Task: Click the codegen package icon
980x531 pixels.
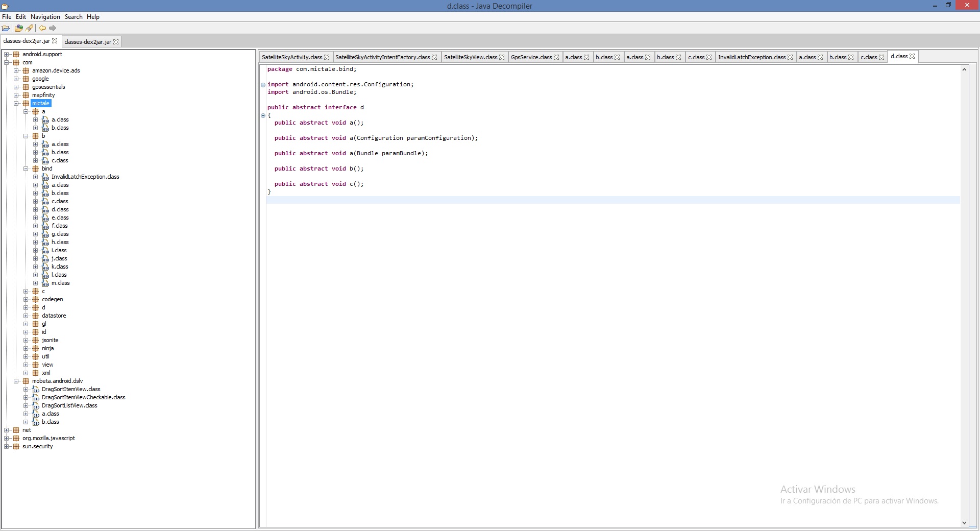Action: [36, 299]
